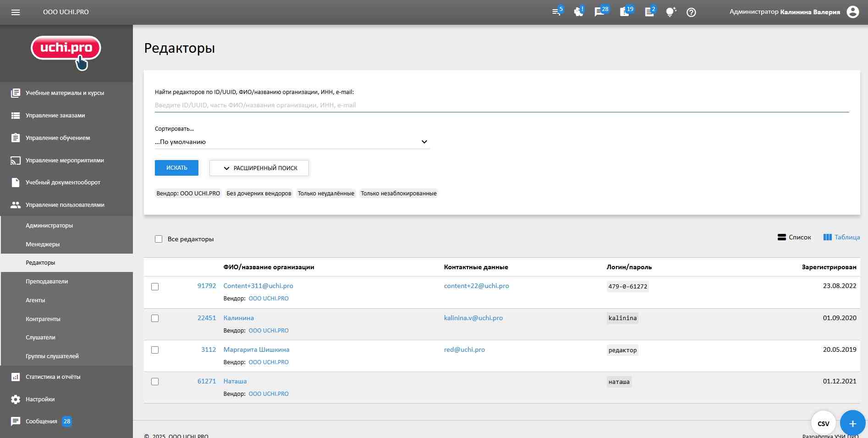868x438 pixels.
Task: Open top bar icon with badge 19
Action: [626, 12]
